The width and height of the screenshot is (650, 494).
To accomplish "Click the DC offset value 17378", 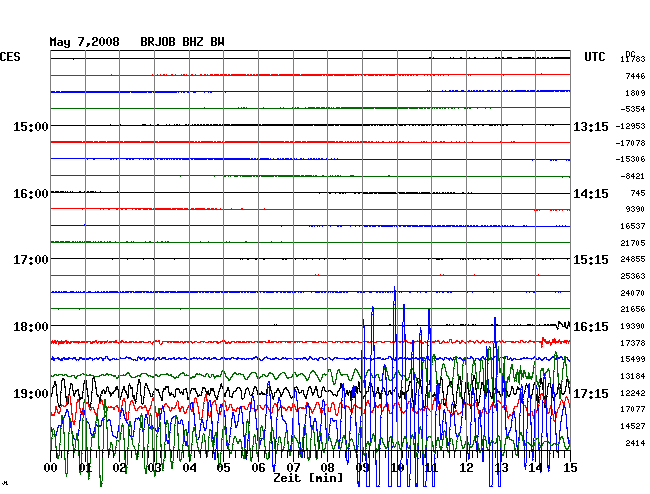I will 633,343.
